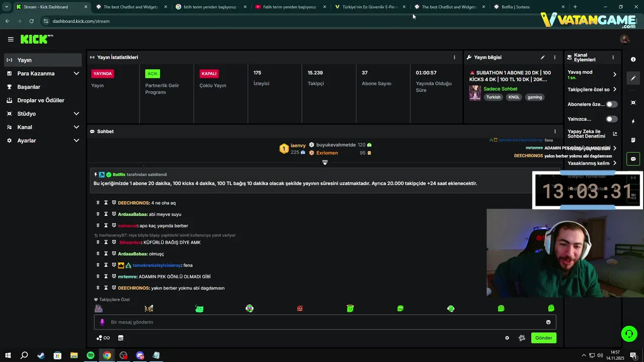Switch to 'Türkiye'nin En Güvenilir E-Pin' tab
The height and width of the screenshot is (362, 644).
click(x=370, y=7)
